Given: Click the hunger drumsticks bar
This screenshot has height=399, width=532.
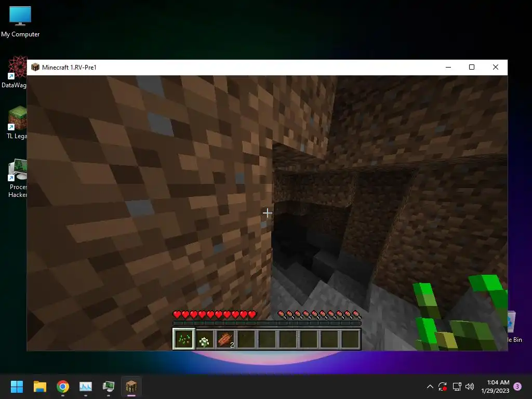Looking at the screenshot, I should (x=320, y=315).
